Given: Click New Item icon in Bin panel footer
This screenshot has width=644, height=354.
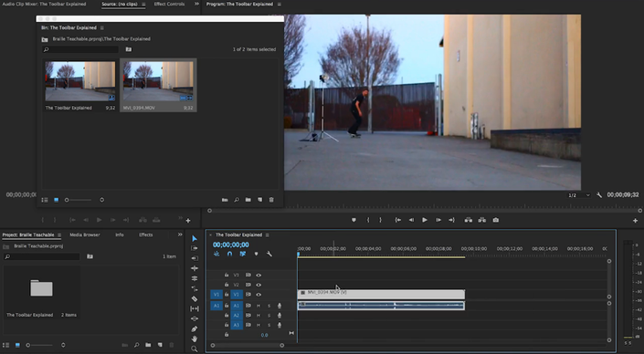Looking at the screenshot, I should (260, 200).
